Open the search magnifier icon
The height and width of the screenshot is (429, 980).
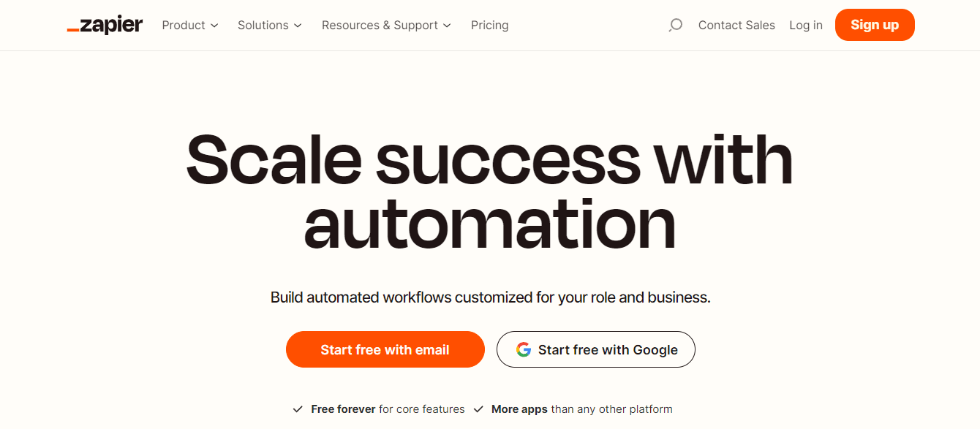(674, 25)
